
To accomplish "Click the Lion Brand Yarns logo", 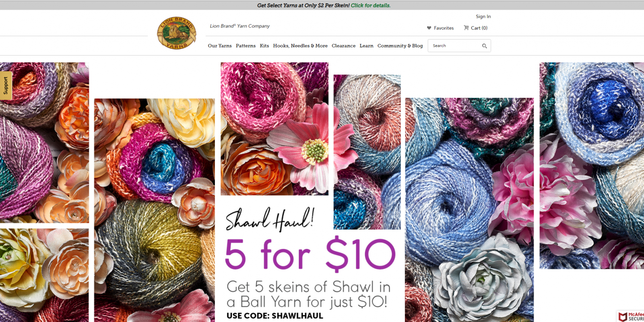I will (x=176, y=33).
